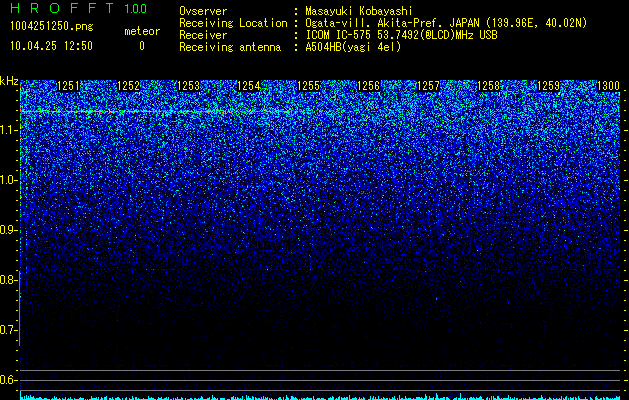Click the 1254 time marker
This screenshot has height=400, width=629.
(x=249, y=86)
